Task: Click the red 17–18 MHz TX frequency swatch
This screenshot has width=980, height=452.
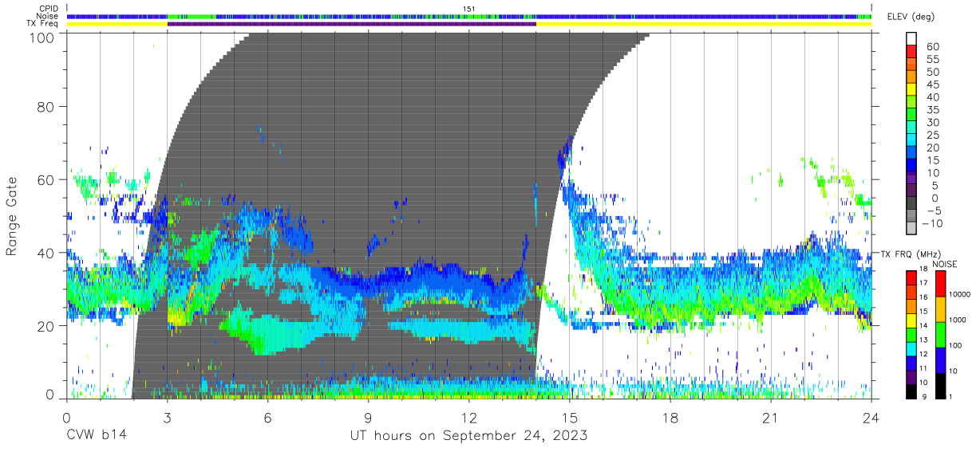Action: pyautogui.click(x=913, y=278)
